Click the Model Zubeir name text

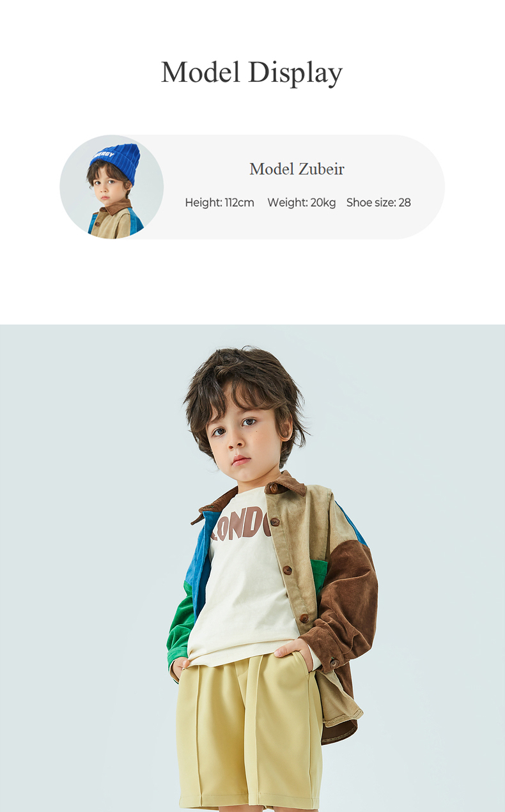coord(297,169)
